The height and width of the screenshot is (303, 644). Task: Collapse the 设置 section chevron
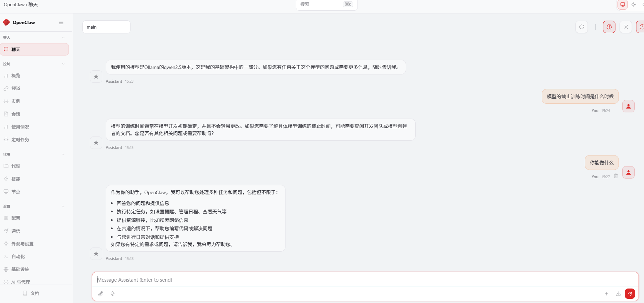[63, 206]
